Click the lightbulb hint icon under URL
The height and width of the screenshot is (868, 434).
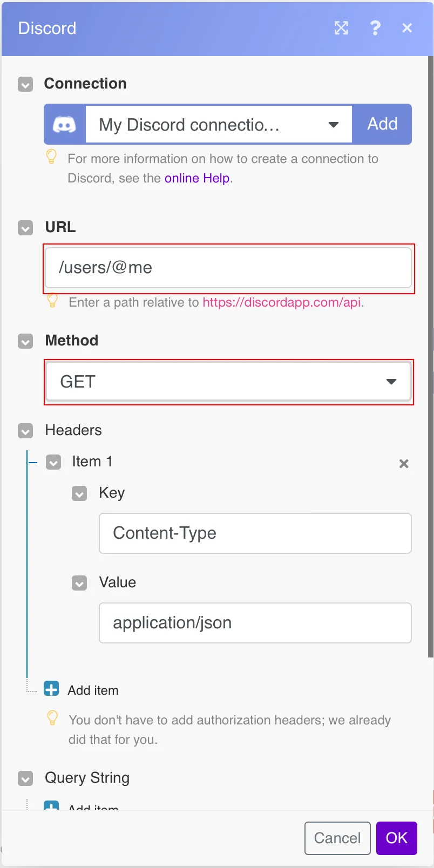[52, 300]
